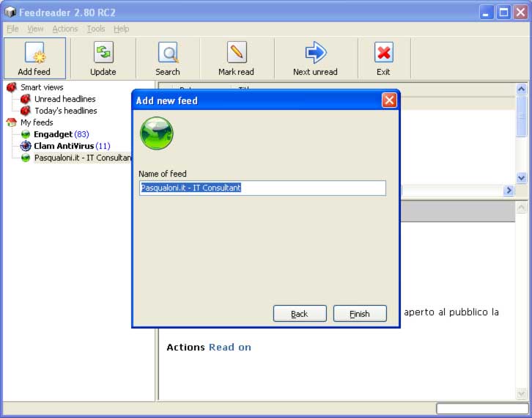Close the Feedreader main window
The image size is (532, 418).
pyautogui.click(x=520, y=12)
